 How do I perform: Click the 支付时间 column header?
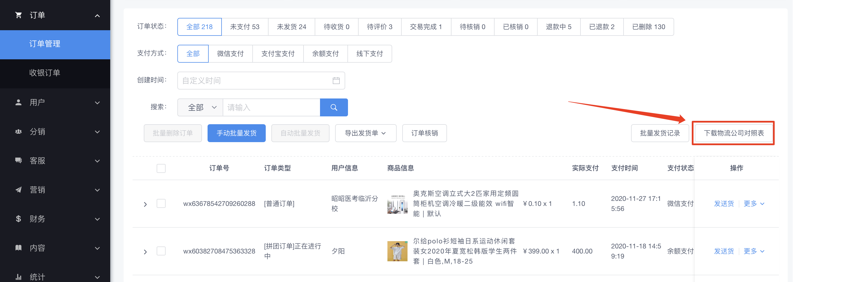click(x=624, y=168)
